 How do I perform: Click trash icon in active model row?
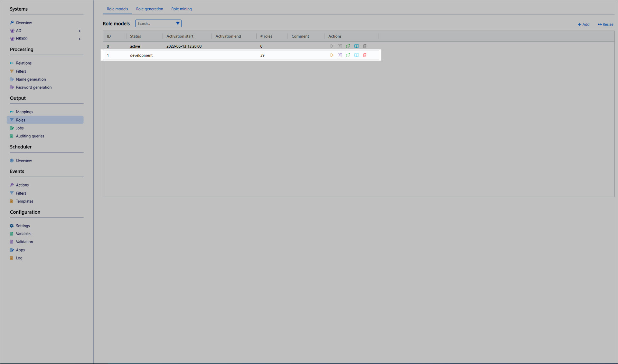pyautogui.click(x=365, y=46)
